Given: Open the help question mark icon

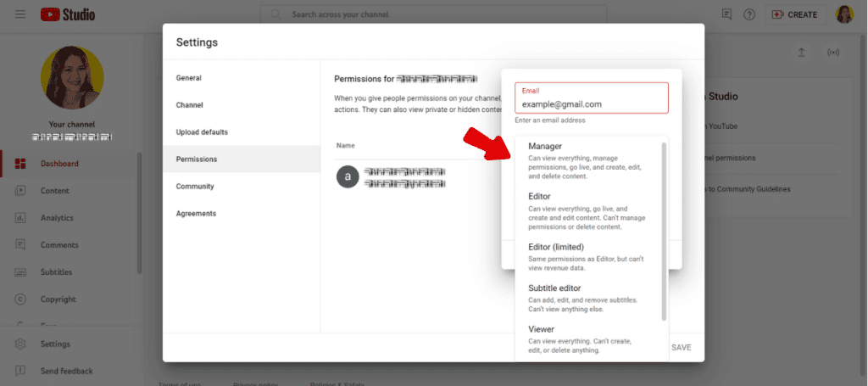Looking at the screenshot, I should (x=749, y=14).
